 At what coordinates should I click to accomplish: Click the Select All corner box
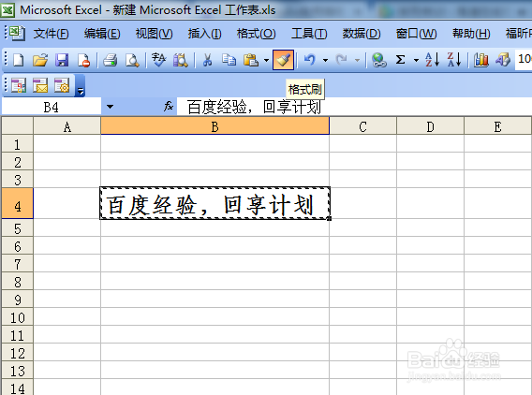click(17, 126)
